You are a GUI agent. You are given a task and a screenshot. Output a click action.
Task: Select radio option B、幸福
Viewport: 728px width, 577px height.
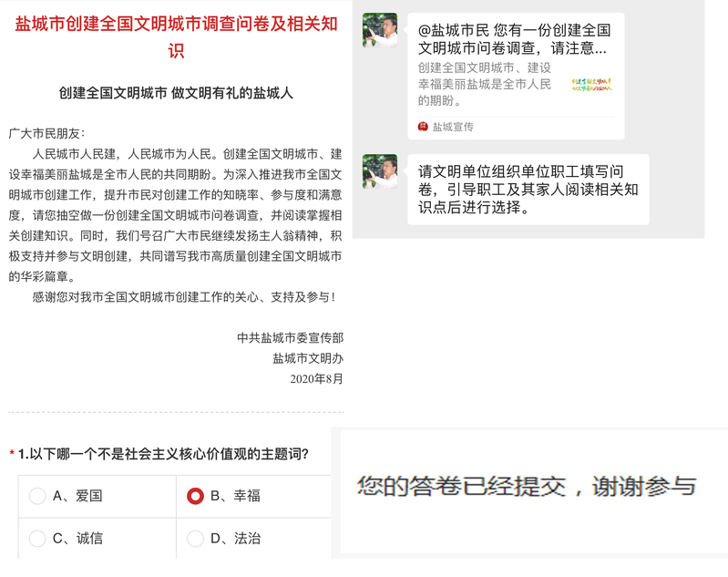click(195, 496)
